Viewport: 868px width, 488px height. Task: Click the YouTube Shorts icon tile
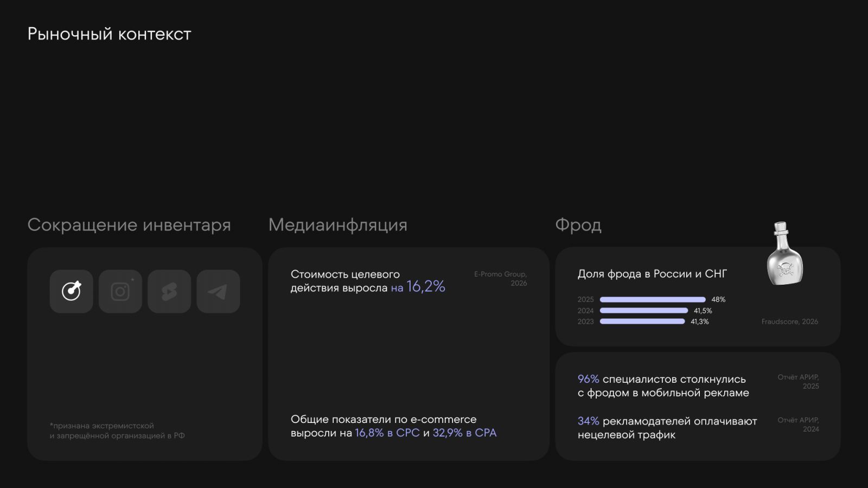pos(169,291)
